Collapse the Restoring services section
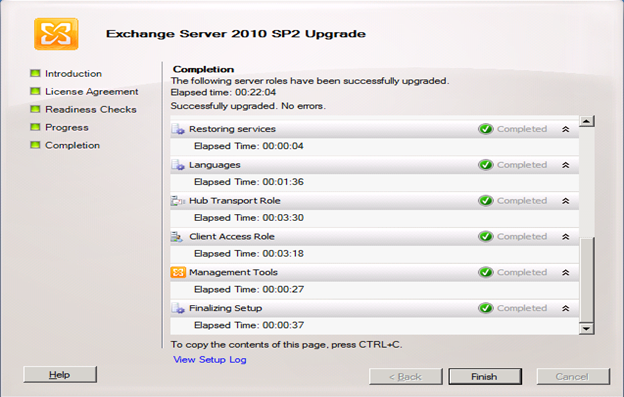This screenshot has width=624, height=397. [566, 129]
